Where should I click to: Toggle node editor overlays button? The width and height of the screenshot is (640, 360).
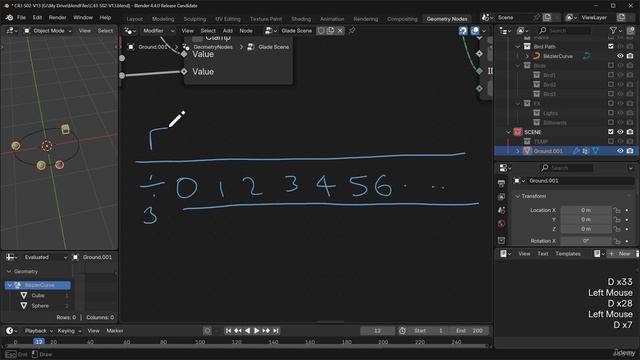475,31
